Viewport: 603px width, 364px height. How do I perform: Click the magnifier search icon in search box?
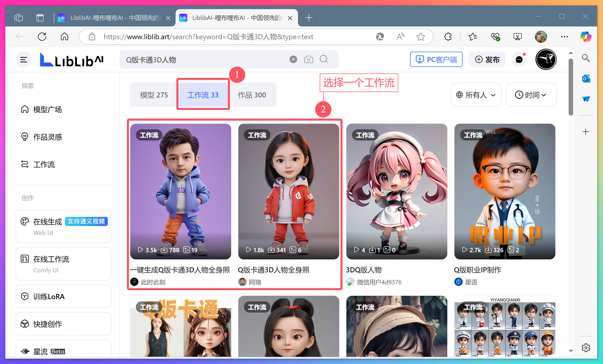[x=324, y=59]
